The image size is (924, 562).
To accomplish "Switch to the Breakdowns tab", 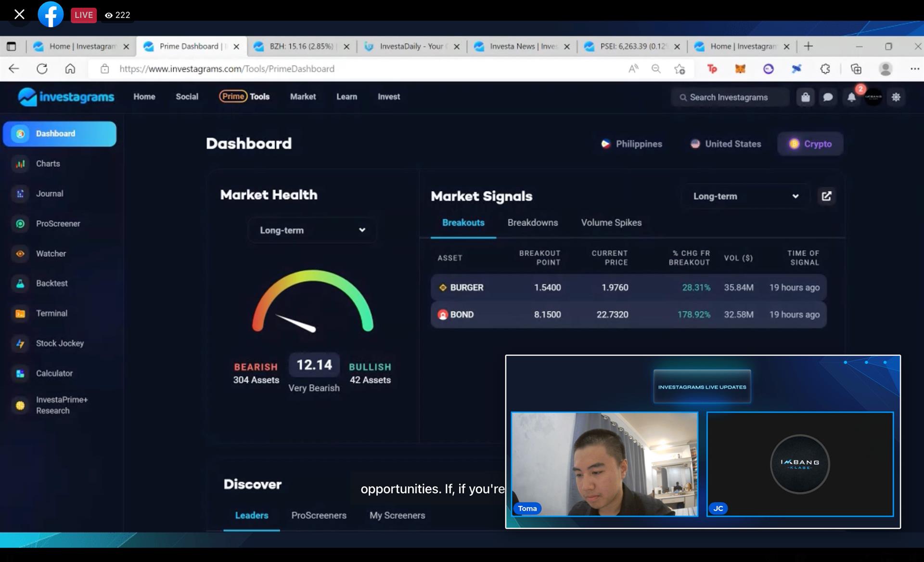I will (x=532, y=222).
